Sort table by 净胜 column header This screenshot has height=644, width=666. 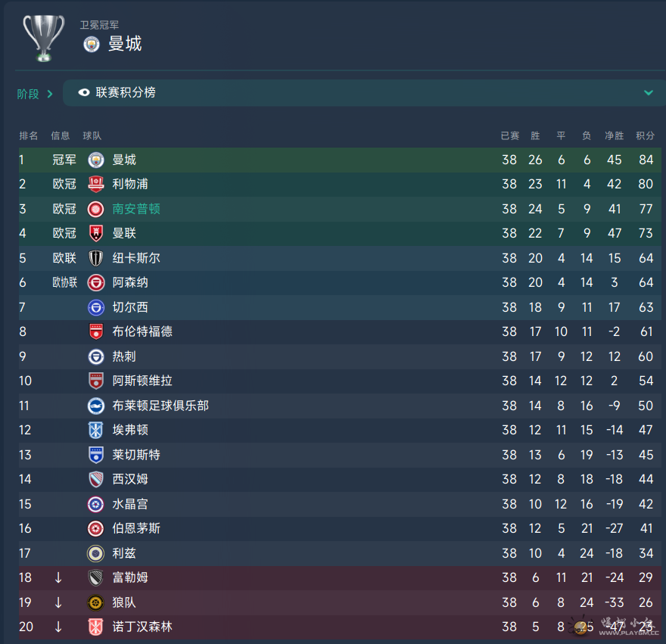[x=615, y=135]
